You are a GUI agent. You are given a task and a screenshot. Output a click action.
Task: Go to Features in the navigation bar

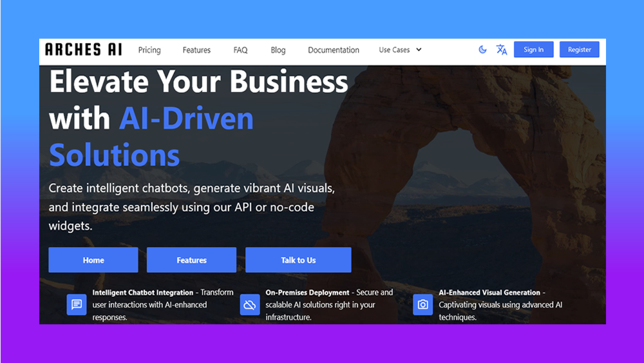click(196, 50)
